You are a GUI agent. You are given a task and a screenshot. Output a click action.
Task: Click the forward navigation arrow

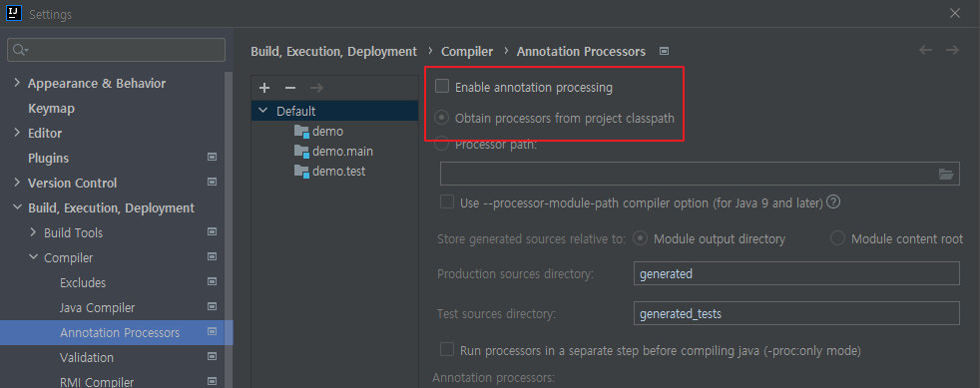pos(952,50)
